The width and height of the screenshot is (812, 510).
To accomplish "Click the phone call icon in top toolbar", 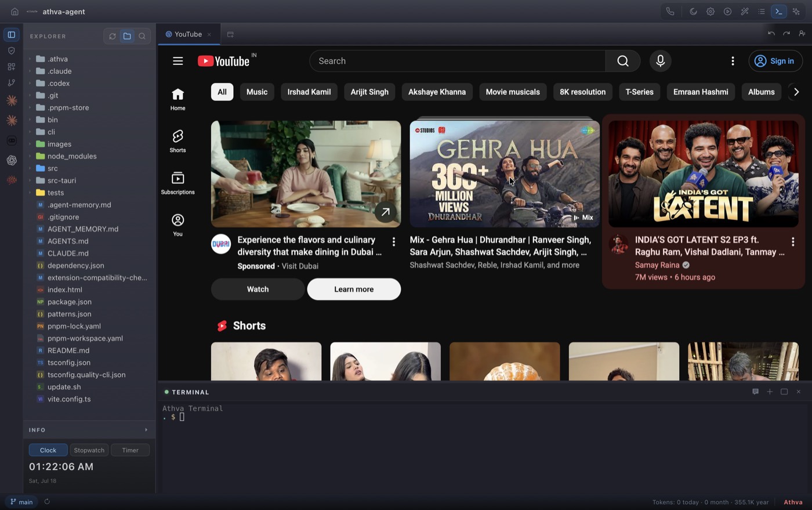I will click(670, 12).
